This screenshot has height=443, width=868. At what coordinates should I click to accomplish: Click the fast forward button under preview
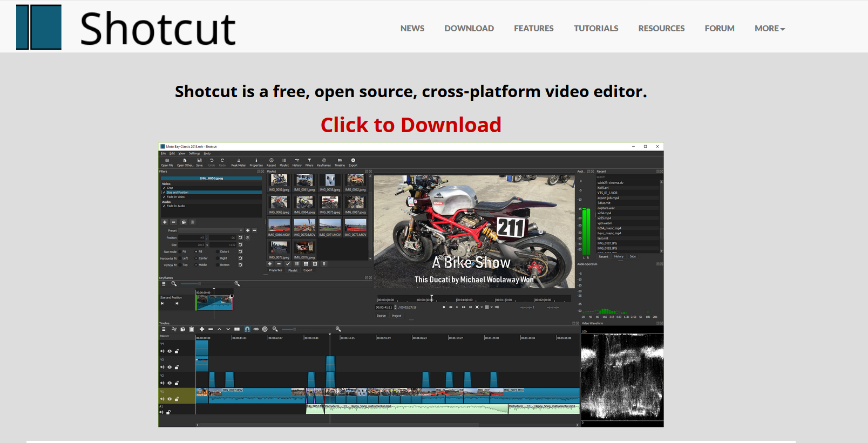(464, 307)
